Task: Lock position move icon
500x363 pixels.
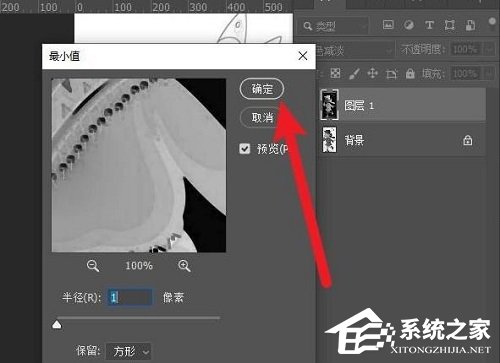Action: pos(373,73)
